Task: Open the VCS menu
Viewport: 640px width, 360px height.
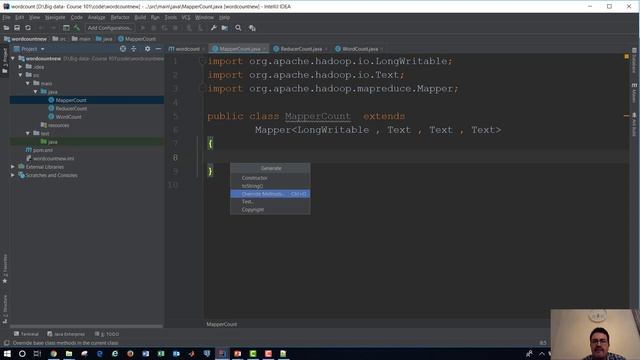Action: 186,18
